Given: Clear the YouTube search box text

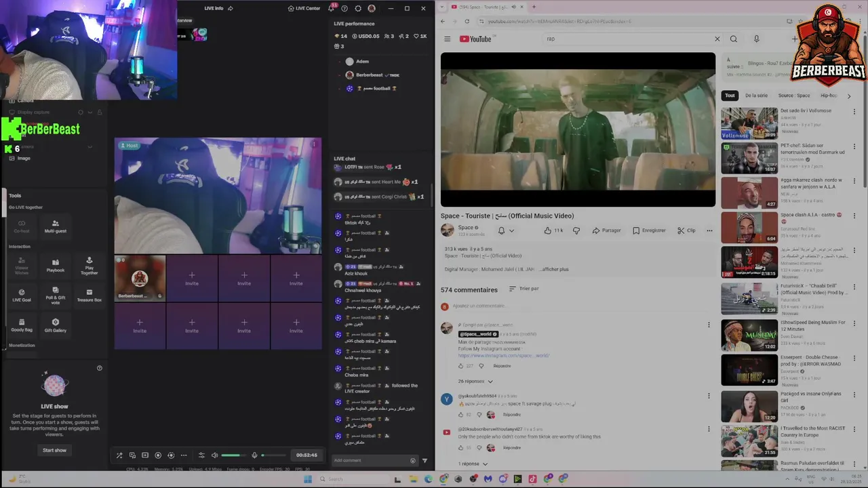Looking at the screenshot, I should pyautogui.click(x=717, y=39).
